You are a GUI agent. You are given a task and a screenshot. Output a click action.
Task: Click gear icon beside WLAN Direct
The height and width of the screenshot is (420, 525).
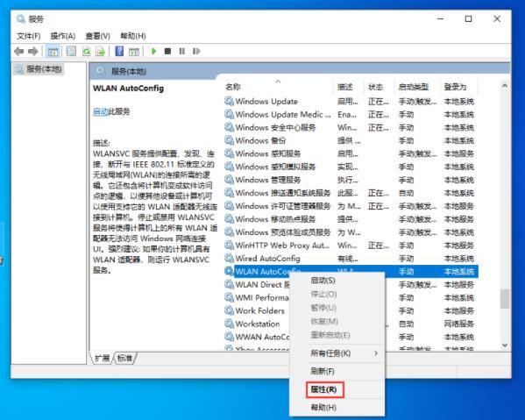pos(229,284)
